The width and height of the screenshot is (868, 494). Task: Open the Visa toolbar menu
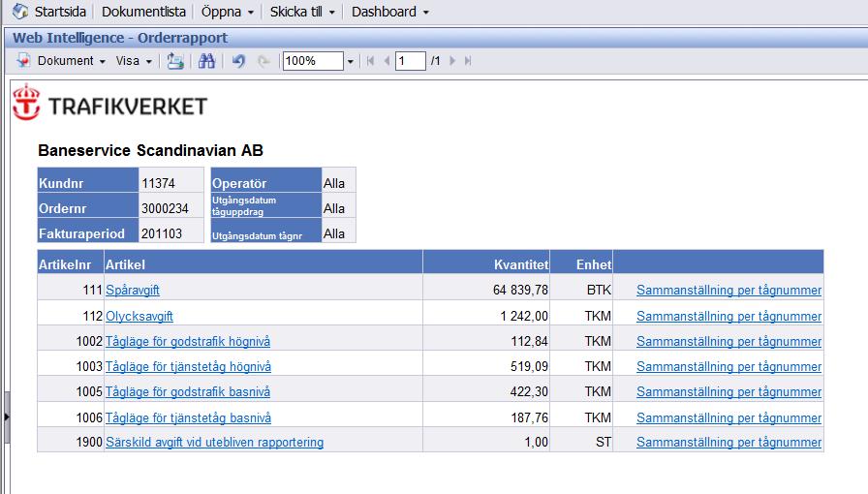134,61
